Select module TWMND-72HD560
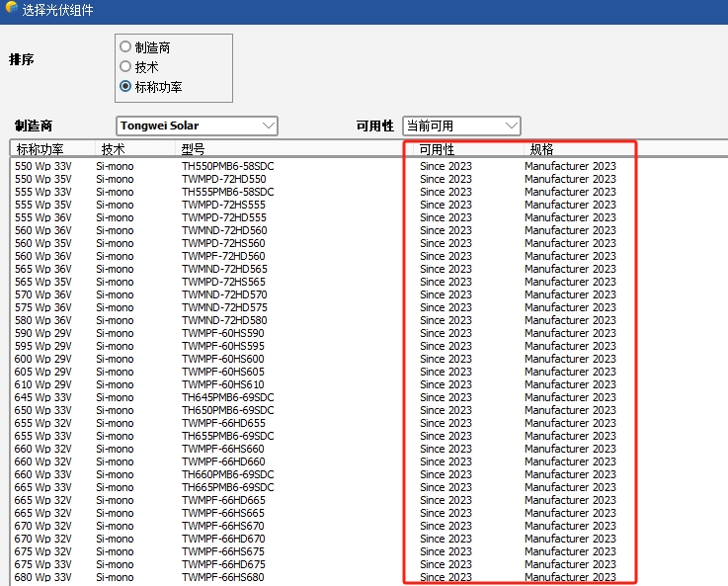 pos(224,230)
